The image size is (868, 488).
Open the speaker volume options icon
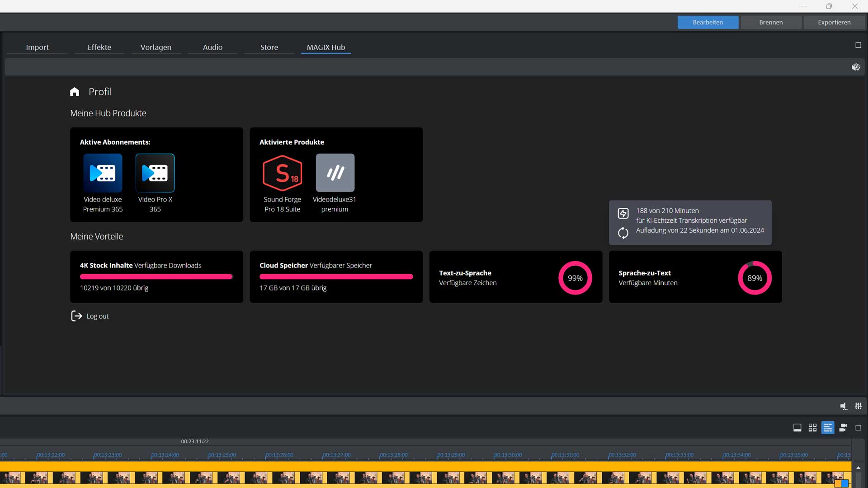tap(844, 406)
